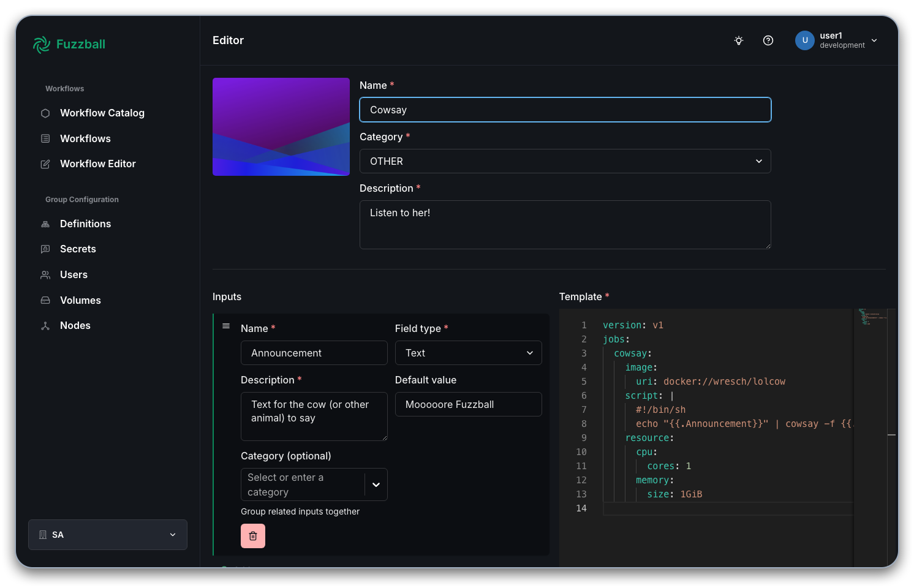914x588 pixels.
Task: Grab the input reorder handle icon
Action: pyautogui.click(x=226, y=326)
